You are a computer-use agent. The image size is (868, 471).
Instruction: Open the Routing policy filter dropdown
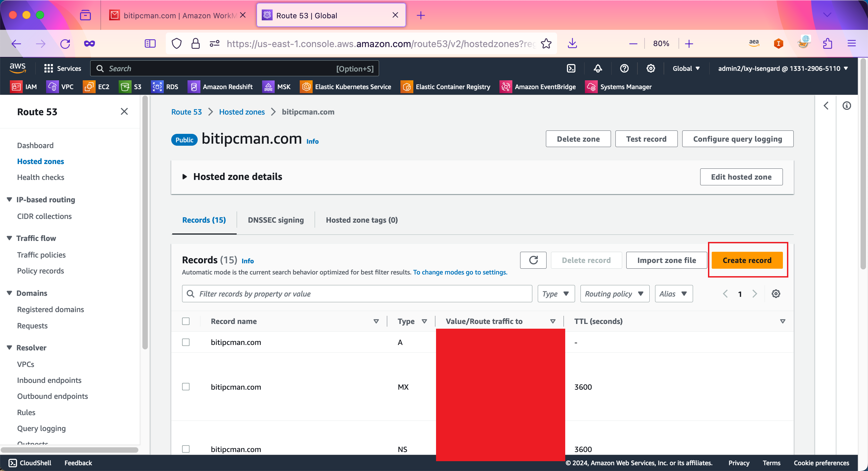(x=615, y=294)
